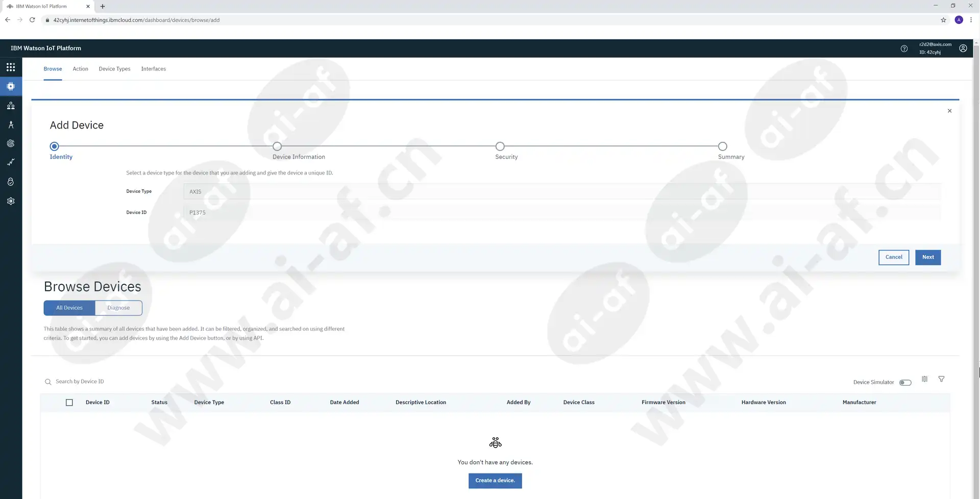This screenshot has height=499, width=980.
Task: Open the Access Management fingerprint icon
Action: tap(11, 143)
